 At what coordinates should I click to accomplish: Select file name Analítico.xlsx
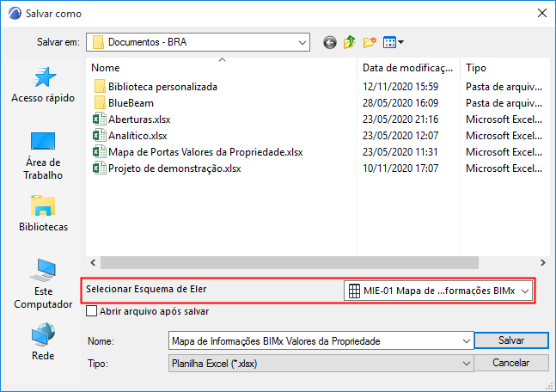click(x=137, y=136)
